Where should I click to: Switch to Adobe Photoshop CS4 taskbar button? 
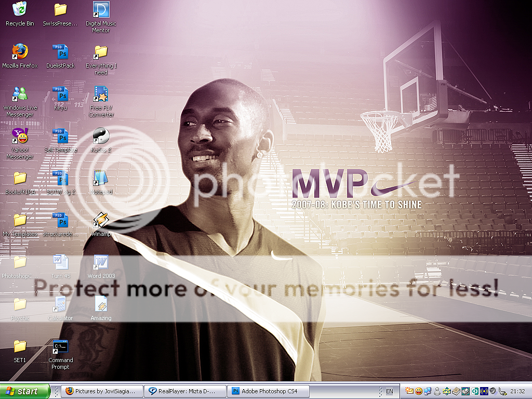(x=269, y=391)
